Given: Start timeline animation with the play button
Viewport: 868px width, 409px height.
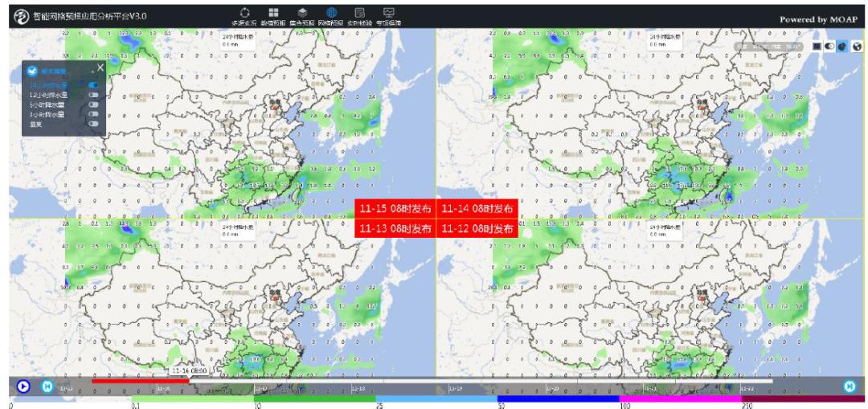Looking at the screenshot, I should click(23, 387).
